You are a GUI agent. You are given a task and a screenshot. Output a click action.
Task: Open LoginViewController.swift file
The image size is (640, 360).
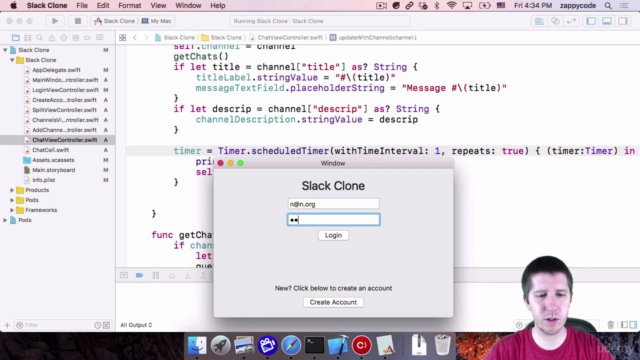(65, 90)
